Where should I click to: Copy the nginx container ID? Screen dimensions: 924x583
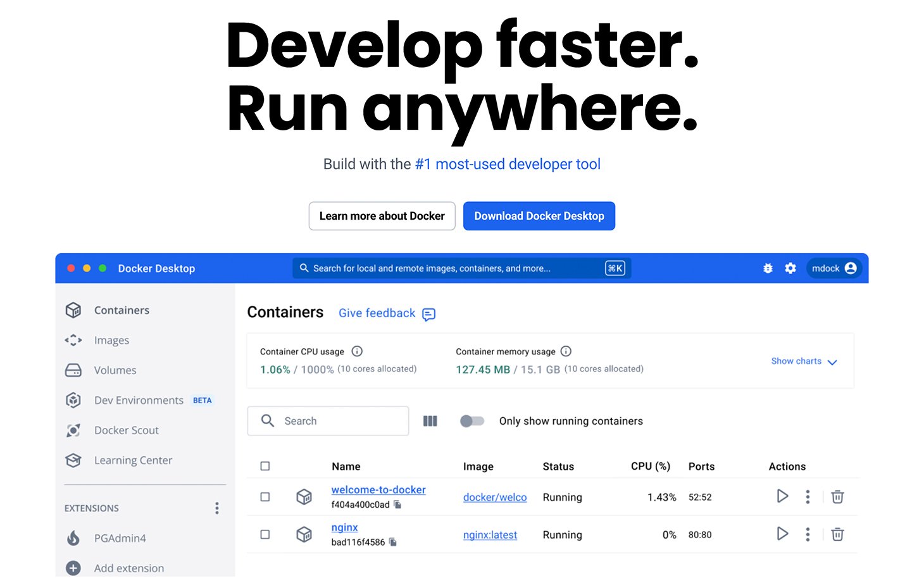393,542
